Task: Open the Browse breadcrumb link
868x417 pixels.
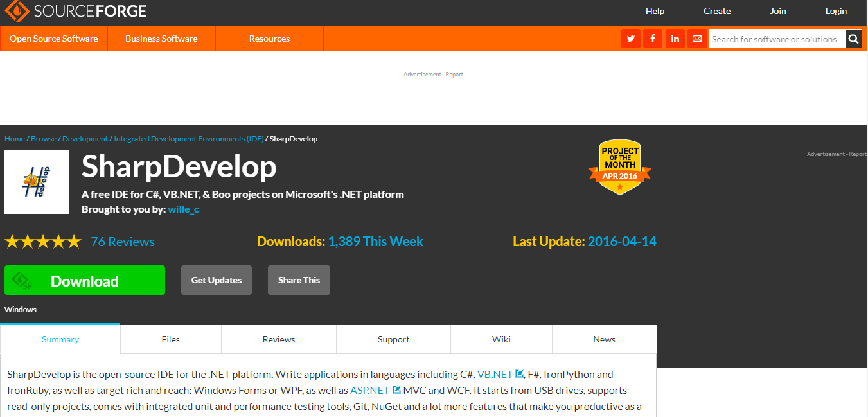Action: [x=44, y=139]
